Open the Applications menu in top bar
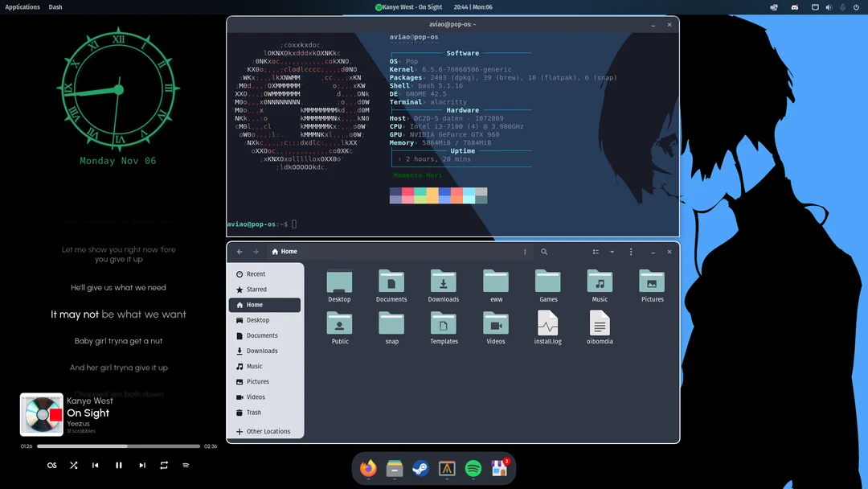The width and height of the screenshot is (868, 489). (22, 6)
